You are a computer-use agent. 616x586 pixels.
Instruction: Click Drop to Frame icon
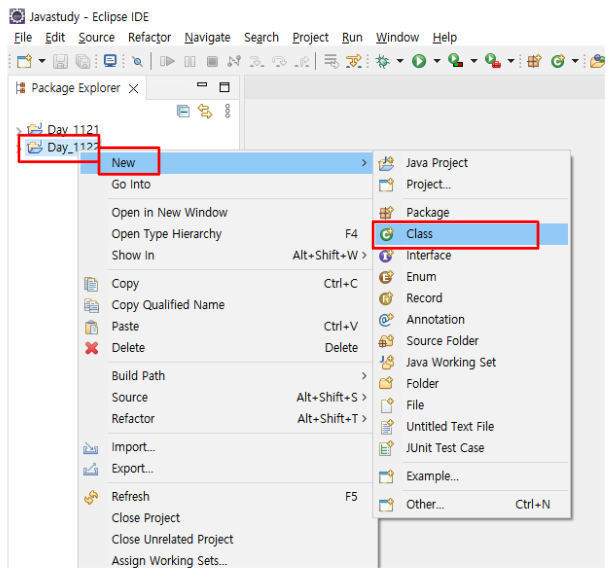[x=331, y=61]
